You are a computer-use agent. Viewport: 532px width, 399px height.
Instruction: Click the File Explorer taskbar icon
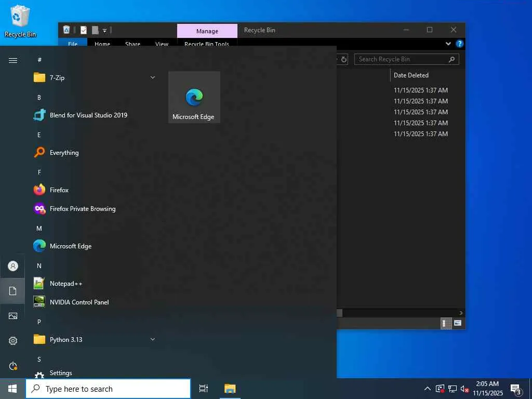tap(230, 389)
